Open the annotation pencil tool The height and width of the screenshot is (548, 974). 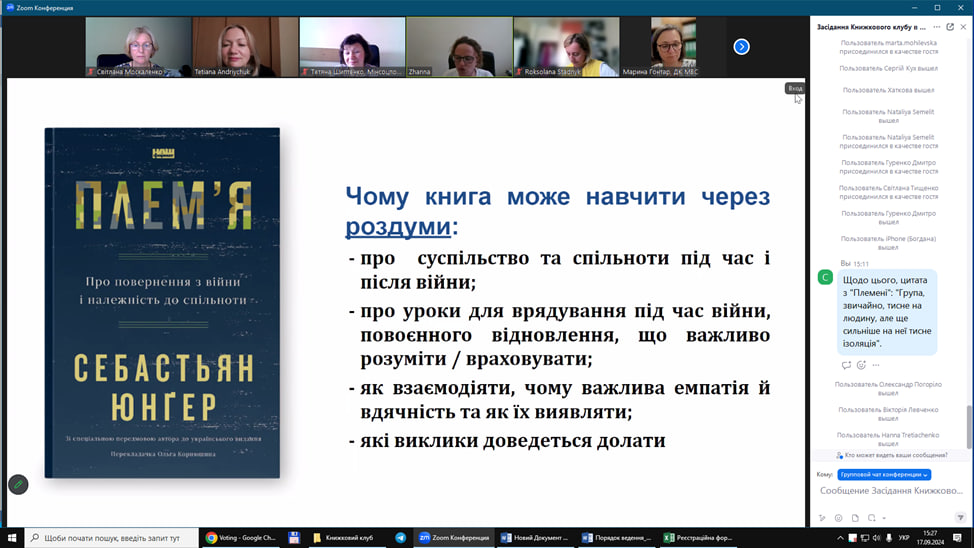coord(18,485)
